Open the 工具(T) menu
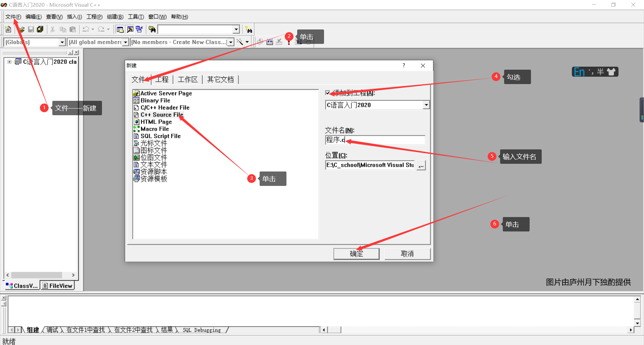Viewport: 644px width, 345px height. [136, 17]
